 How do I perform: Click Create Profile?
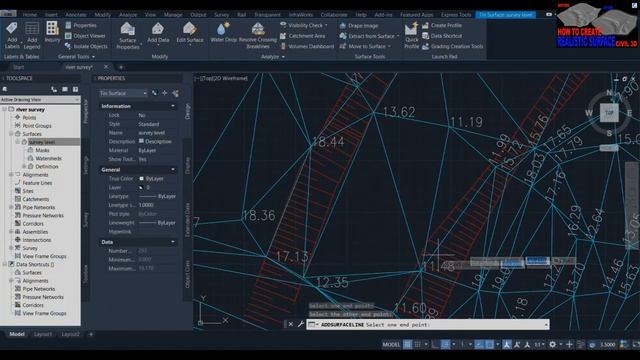(442, 25)
